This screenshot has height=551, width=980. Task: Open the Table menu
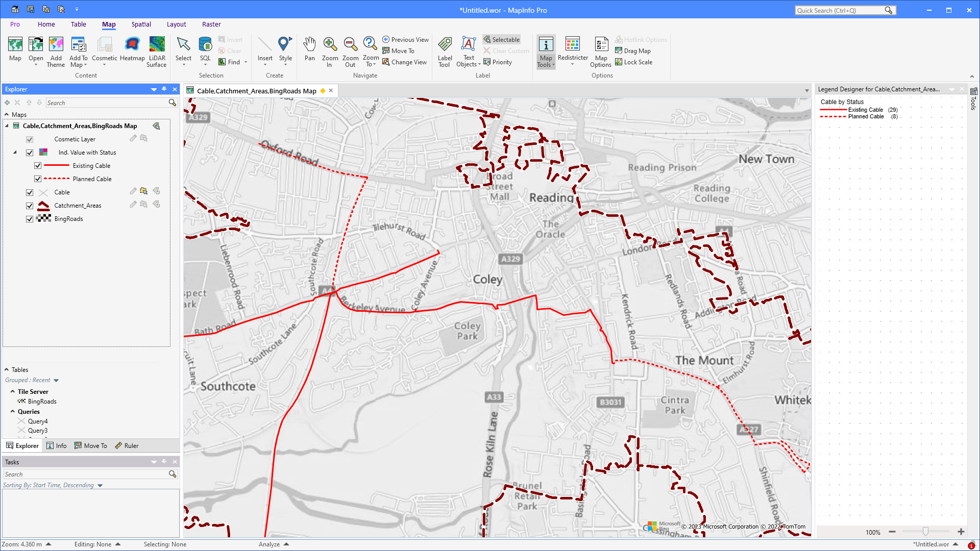click(78, 24)
